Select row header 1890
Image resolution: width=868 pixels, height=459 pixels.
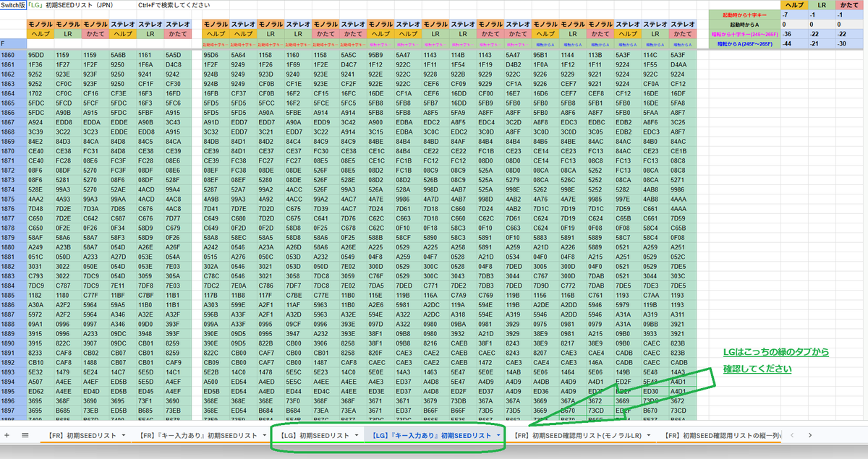click(x=13, y=343)
